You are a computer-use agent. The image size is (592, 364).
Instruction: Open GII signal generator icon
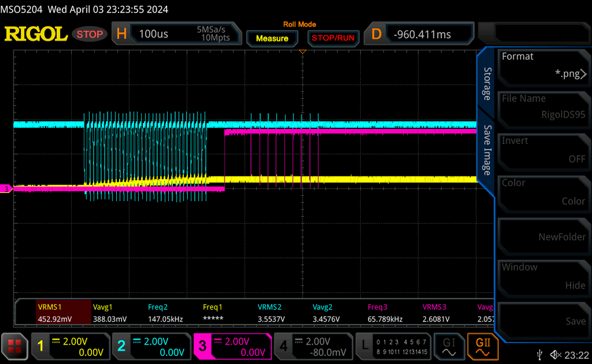click(482, 346)
